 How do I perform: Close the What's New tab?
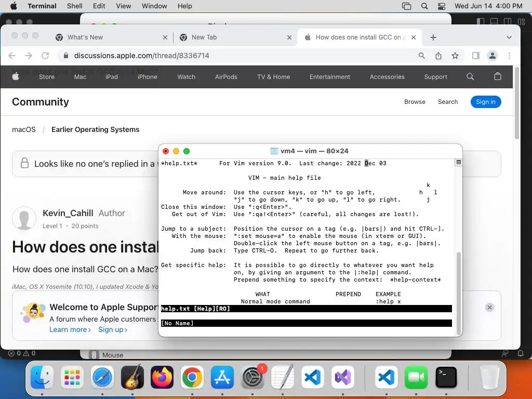pos(165,37)
